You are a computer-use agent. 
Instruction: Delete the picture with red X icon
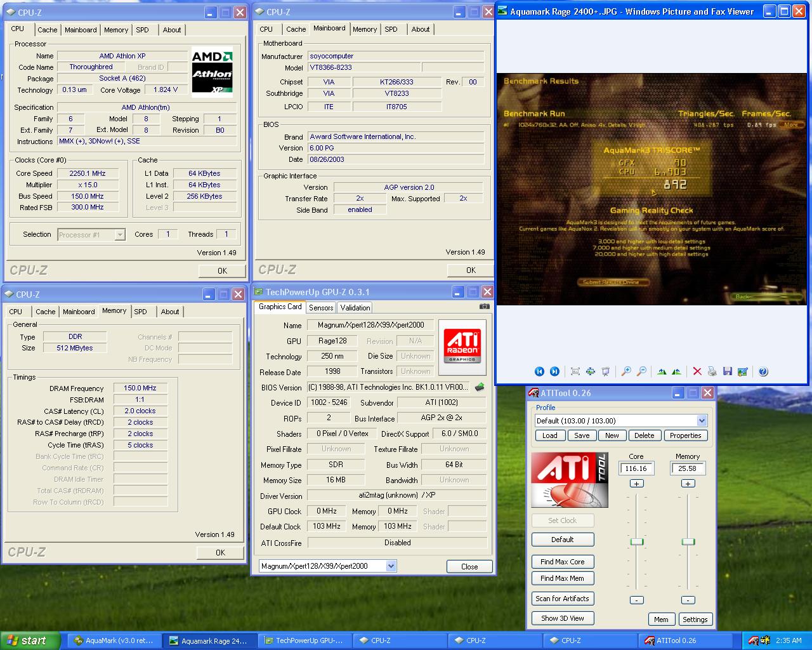pos(697,371)
